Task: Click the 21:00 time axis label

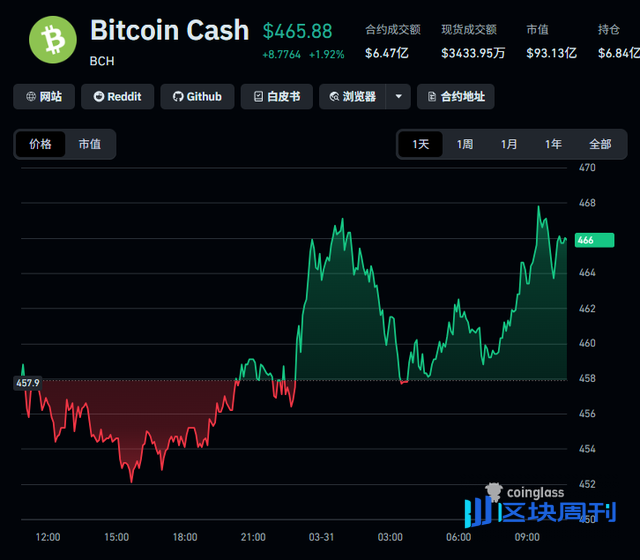Action: [x=253, y=537]
